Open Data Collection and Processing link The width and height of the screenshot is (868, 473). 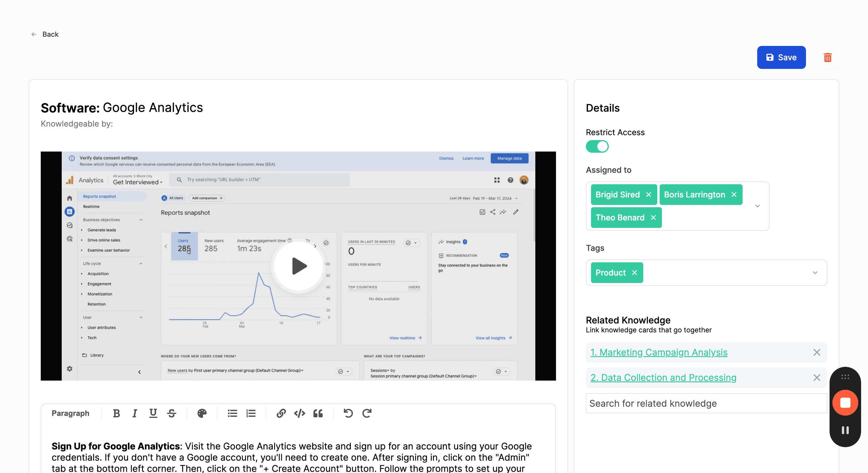pos(663,378)
